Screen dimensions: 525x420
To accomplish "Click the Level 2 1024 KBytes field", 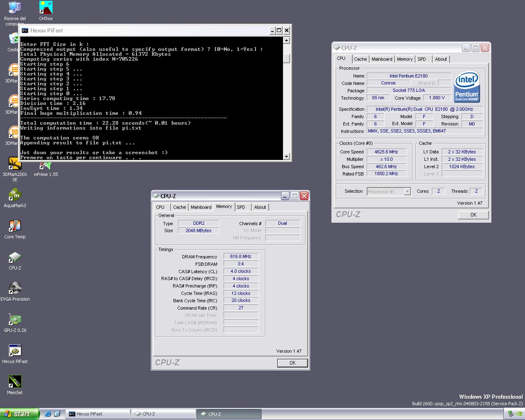I will (462, 167).
